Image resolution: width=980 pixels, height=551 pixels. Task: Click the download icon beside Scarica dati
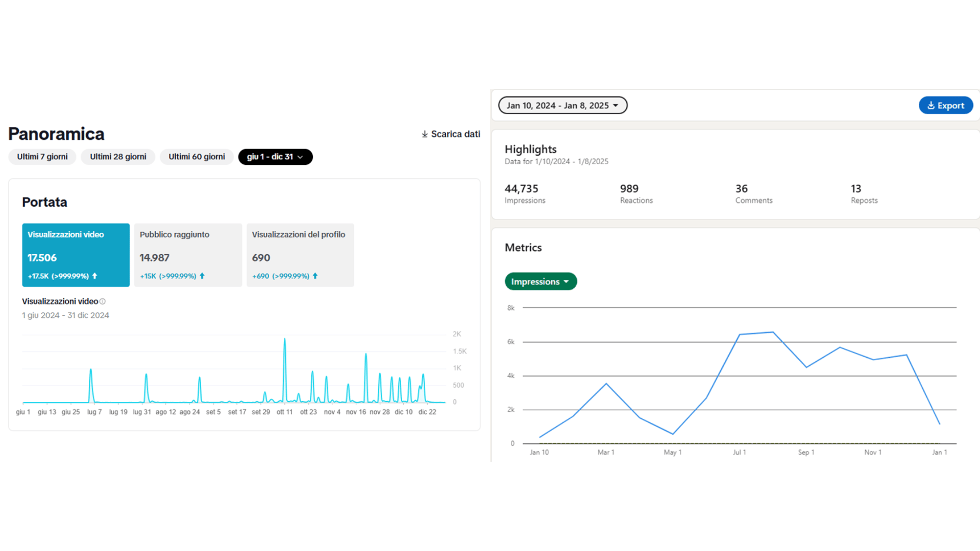(x=425, y=134)
